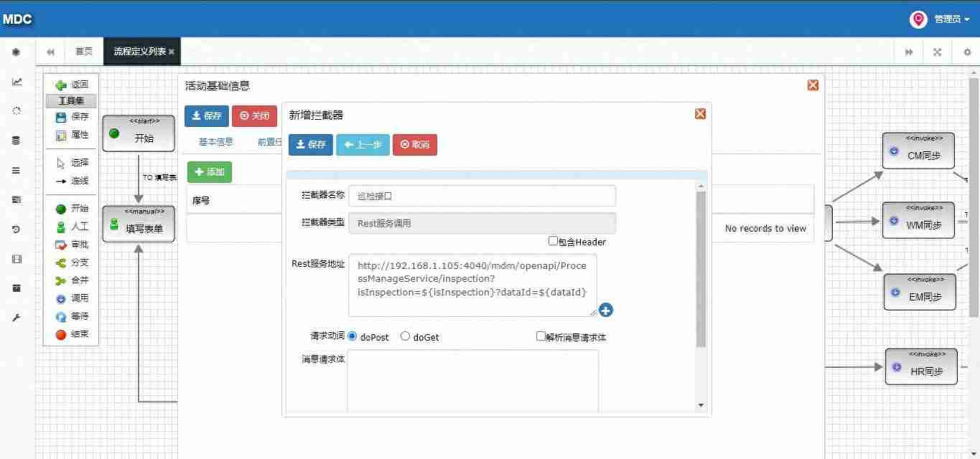
Task: Pick the 分支 branch node tool
Action: (x=71, y=262)
